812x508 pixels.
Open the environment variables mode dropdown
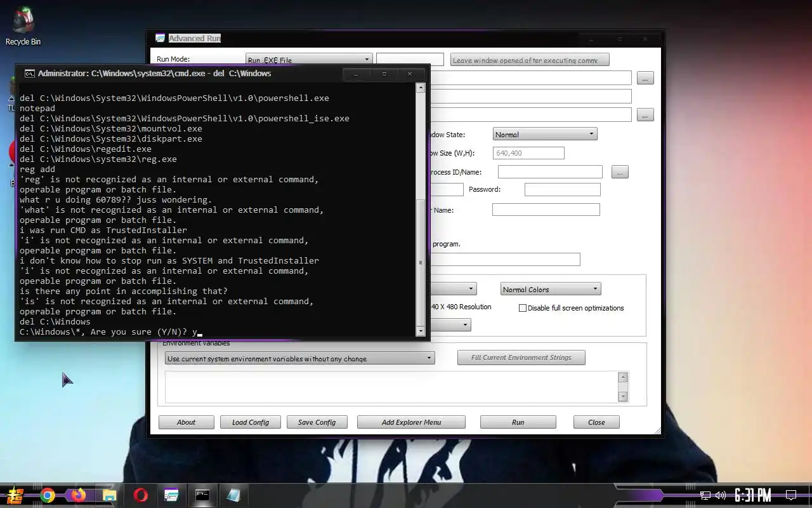pos(299,358)
